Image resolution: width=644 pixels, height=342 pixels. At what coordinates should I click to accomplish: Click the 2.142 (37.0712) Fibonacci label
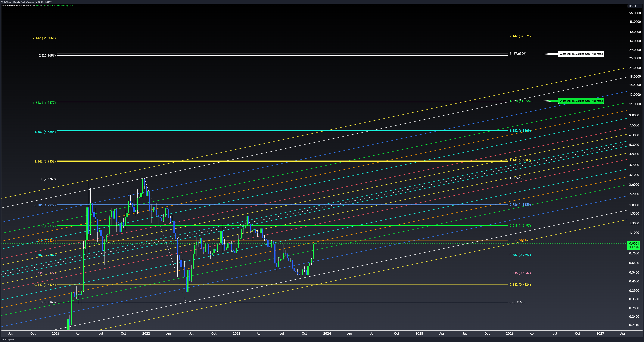(x=521, y=36)
